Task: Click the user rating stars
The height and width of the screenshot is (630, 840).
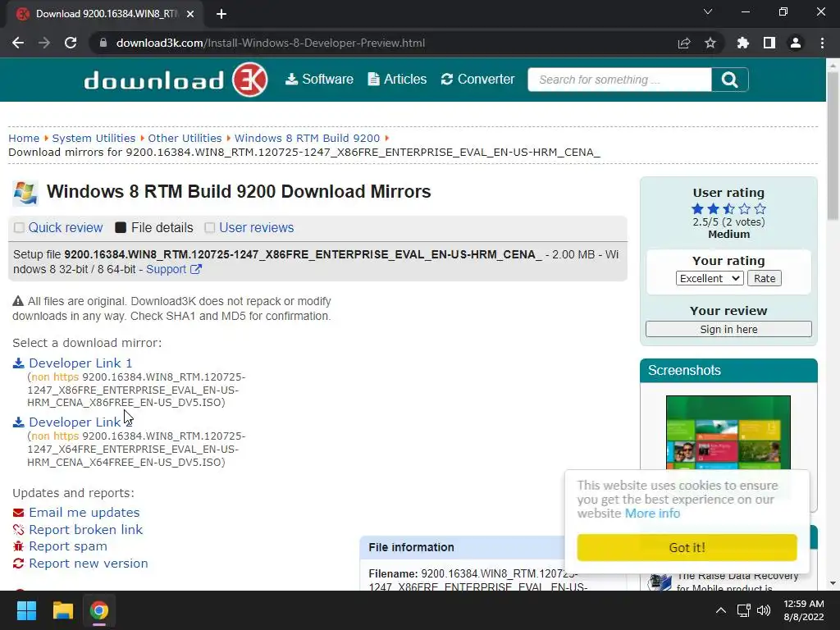Action: tap(728, 209)
